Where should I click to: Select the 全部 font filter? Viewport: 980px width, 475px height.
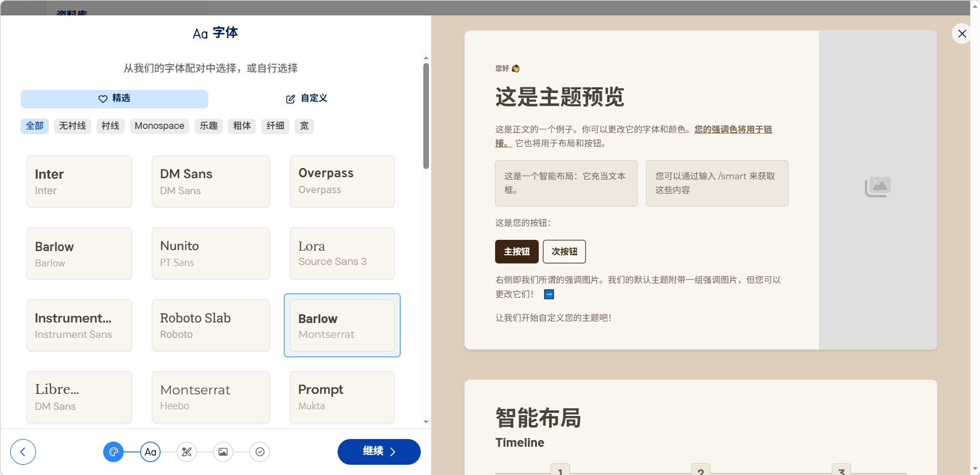coord(34,126)
